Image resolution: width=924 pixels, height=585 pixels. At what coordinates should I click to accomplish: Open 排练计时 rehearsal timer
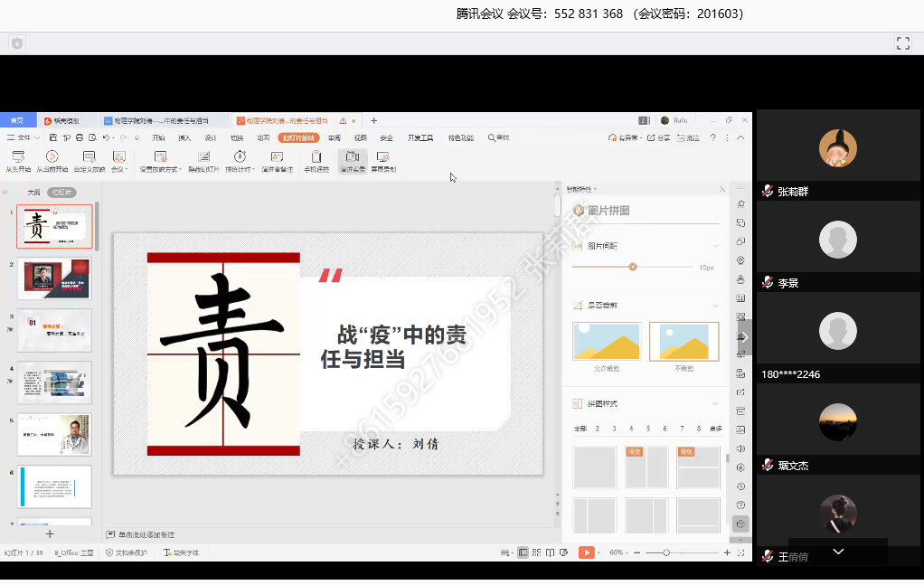(x=240, y=157)
